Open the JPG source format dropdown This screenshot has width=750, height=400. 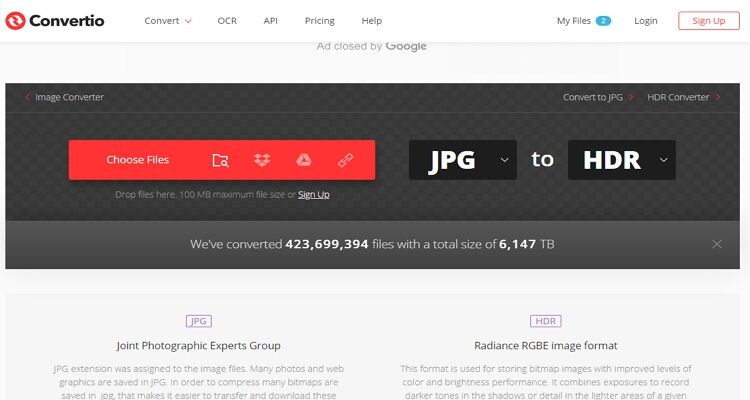coord(463,160)
